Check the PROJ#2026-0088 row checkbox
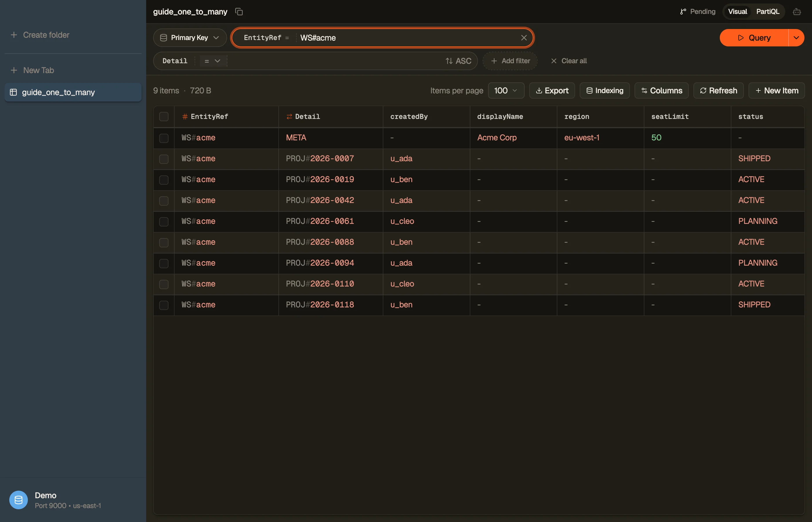This screenshot has height=522, width=812. tap(164, 243)
